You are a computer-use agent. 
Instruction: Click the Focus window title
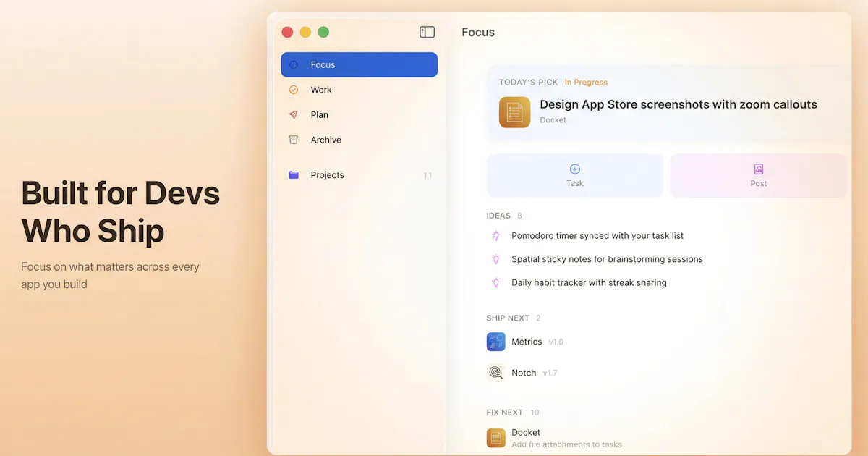(x=478, y=33)
